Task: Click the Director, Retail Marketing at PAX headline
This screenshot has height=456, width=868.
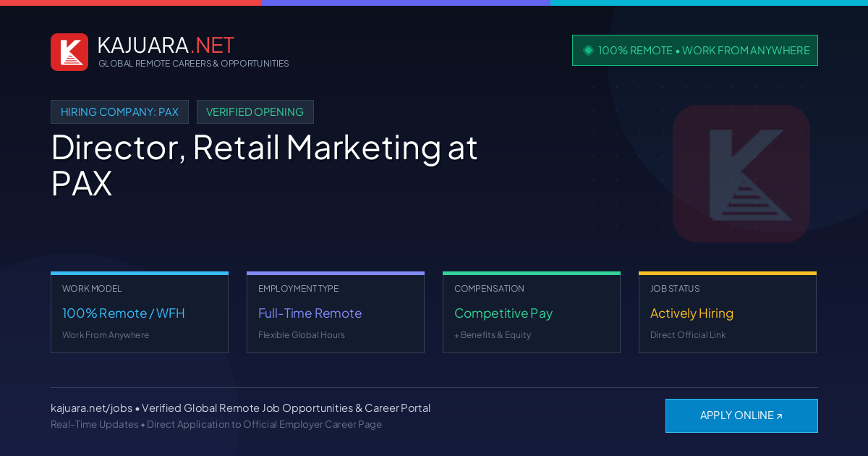Action: click(264, 165)
